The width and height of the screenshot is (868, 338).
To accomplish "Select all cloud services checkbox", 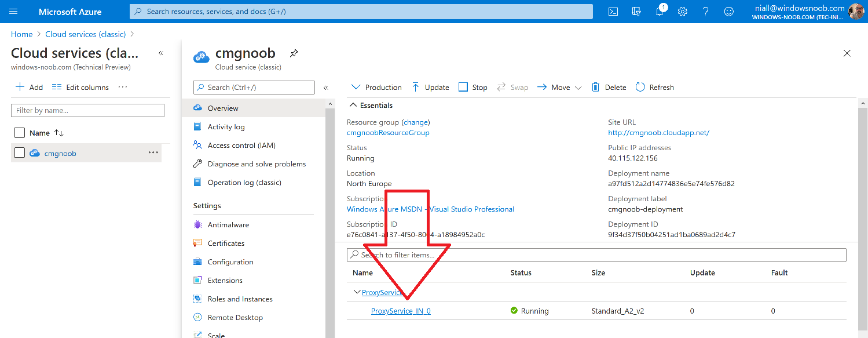I will (20, 133).
